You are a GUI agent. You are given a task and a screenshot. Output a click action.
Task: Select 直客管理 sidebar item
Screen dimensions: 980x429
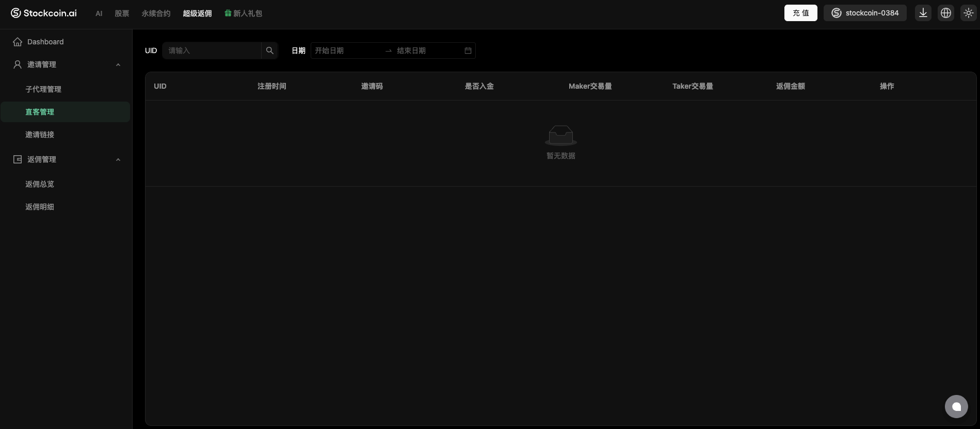(x=66, y=112)
